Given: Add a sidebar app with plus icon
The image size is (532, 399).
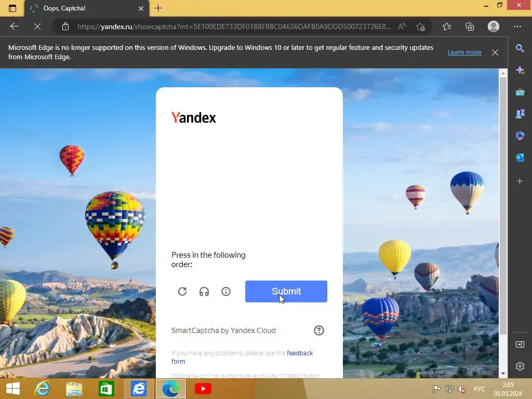Looking at the screenshot, I should pyautogui.click(x=520, y=181).
